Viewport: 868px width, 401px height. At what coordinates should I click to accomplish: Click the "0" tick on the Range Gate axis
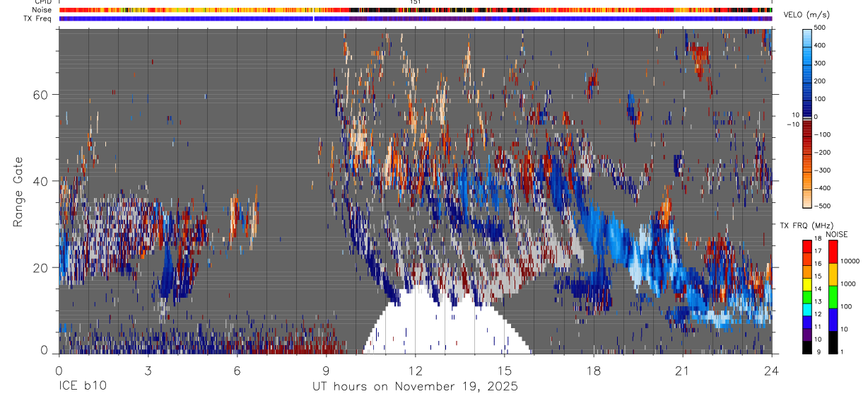point(44,349)
